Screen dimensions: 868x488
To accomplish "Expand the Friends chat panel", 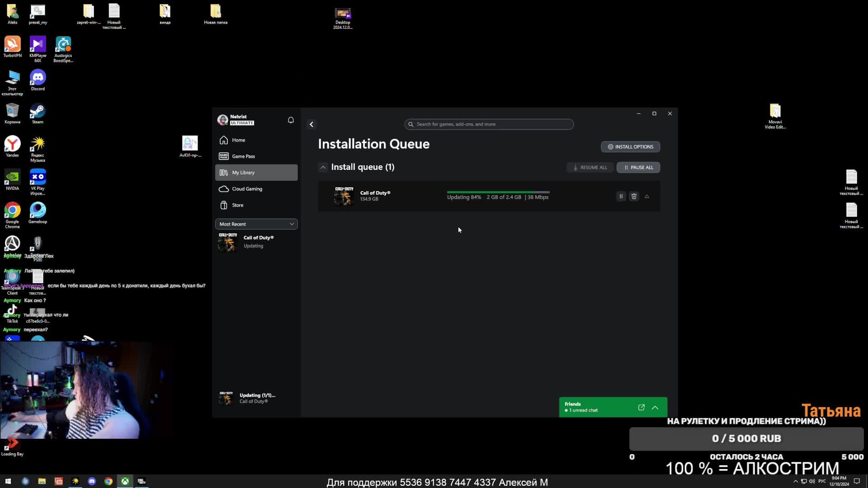I will point(655,408).
